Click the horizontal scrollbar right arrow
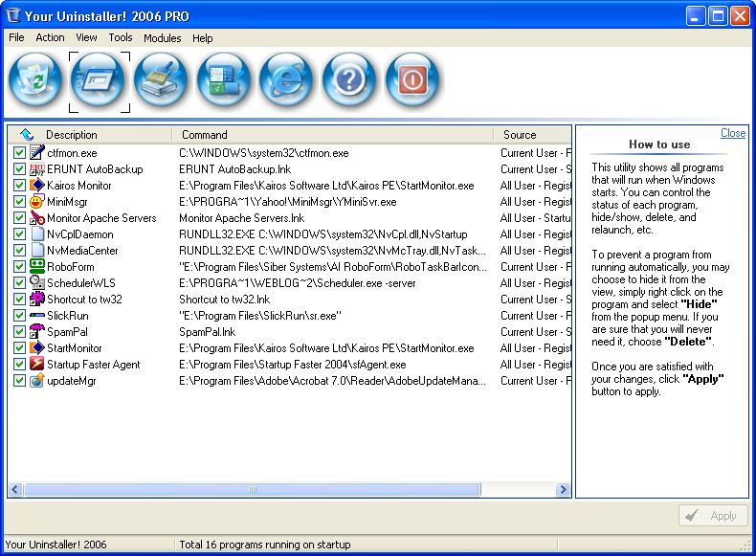This screenshot has width=756, height=556. [562, 489]
